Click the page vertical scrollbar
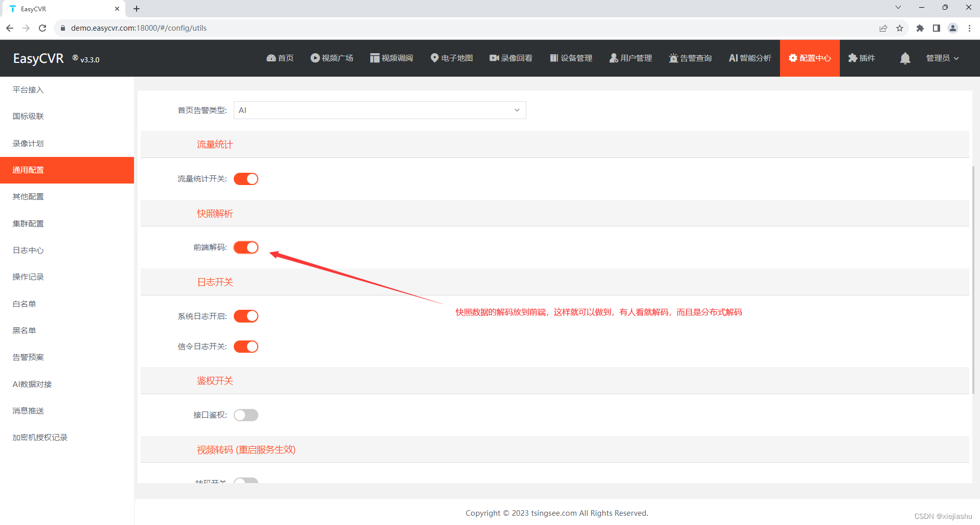980x525 pixels. 973,280
